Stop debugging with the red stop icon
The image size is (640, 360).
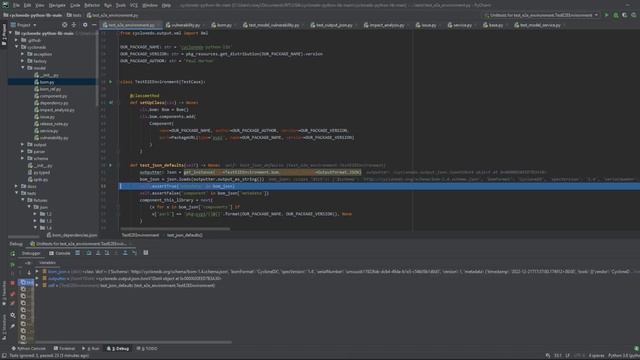point(13,282)
